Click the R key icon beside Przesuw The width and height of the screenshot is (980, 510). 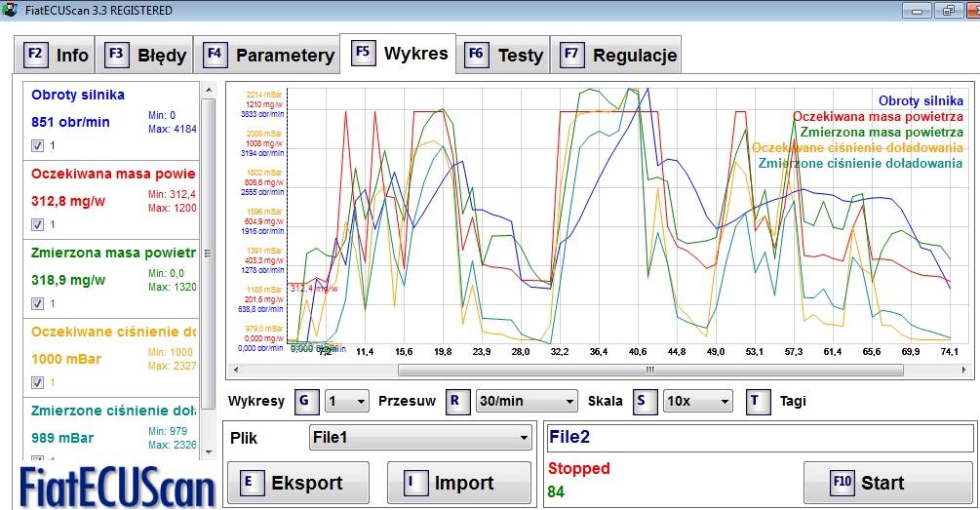tap(456, 401)
